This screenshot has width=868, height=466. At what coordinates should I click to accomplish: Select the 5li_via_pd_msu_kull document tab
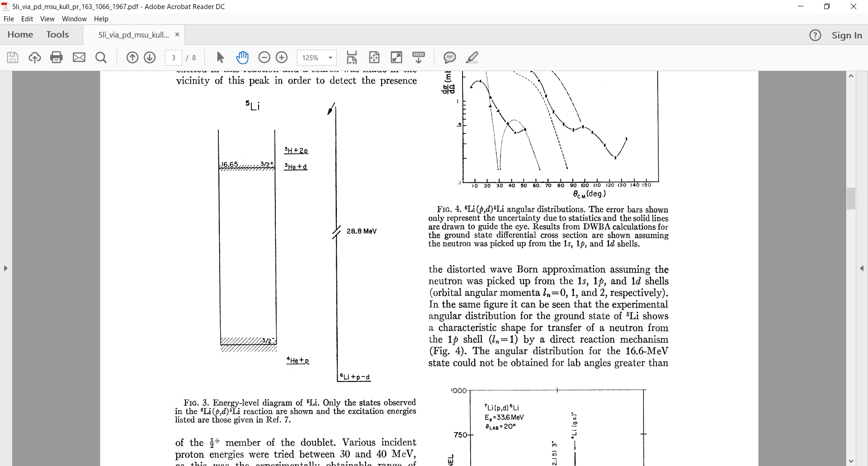tap(134, 35)
